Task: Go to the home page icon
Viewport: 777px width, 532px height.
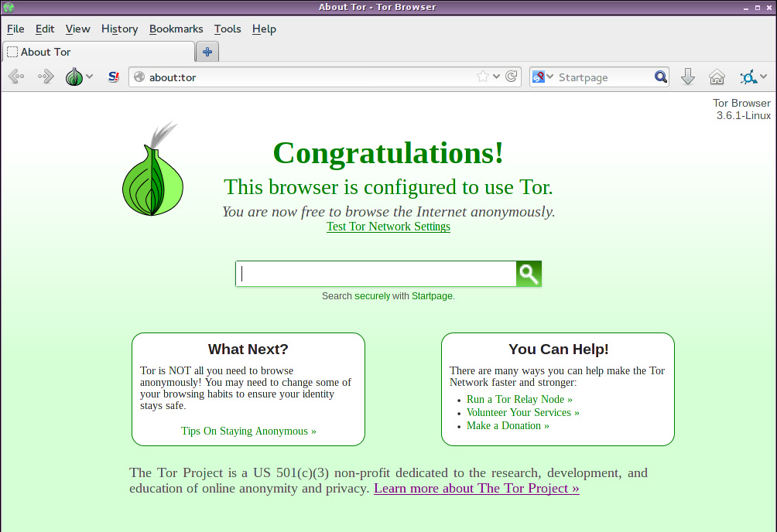Action: 717,77
